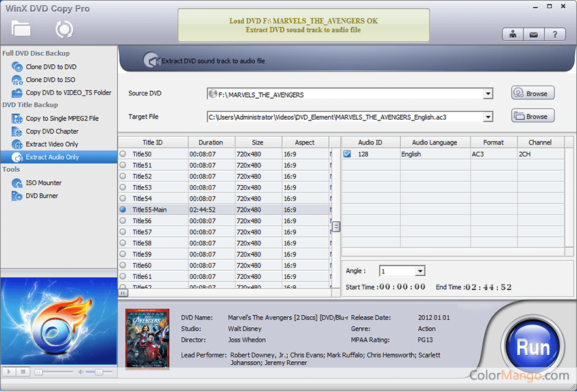This screenshot has width=577, height=392.
Task: Select the Title50 radio button
Action: click(123, 154)
